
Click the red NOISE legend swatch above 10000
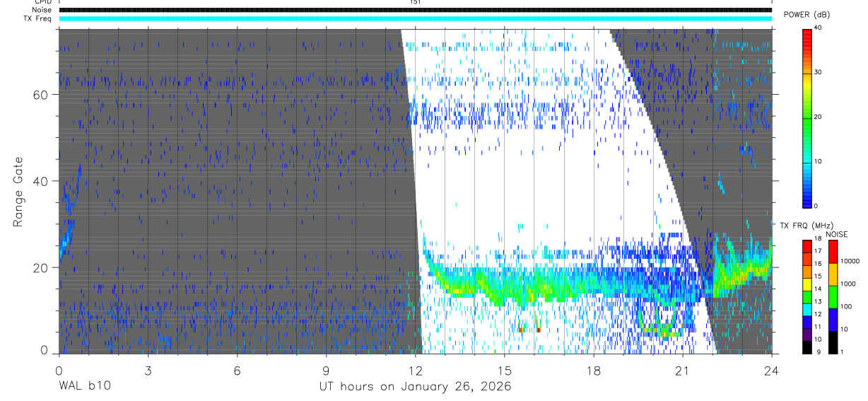click(833, 252)
